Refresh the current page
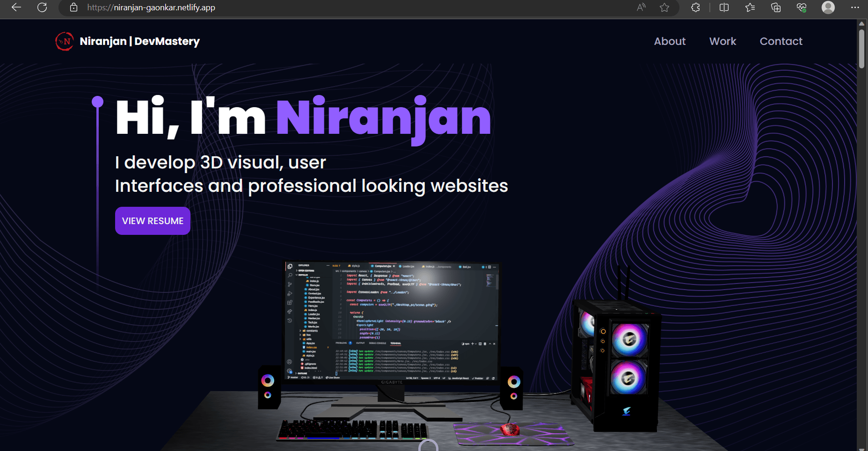The width and height of the screenshot is (868, 451). [x=42, y=7]
